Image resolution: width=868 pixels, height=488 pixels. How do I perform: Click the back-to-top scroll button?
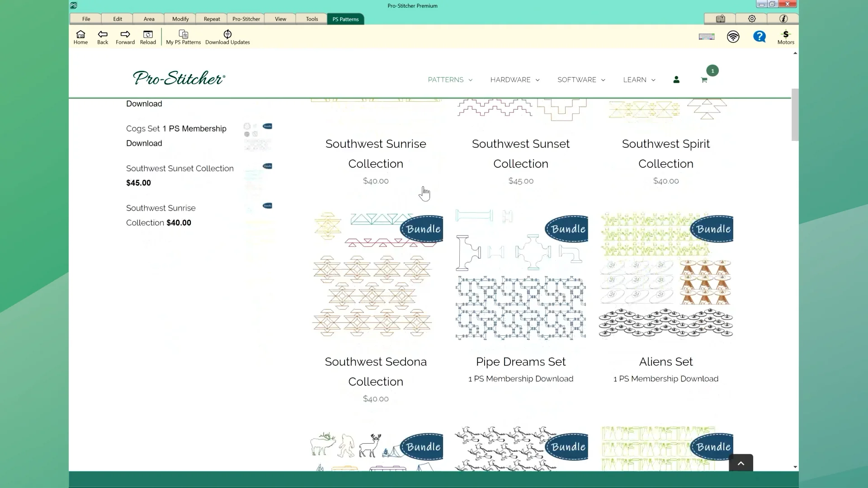tap(741, 462)
